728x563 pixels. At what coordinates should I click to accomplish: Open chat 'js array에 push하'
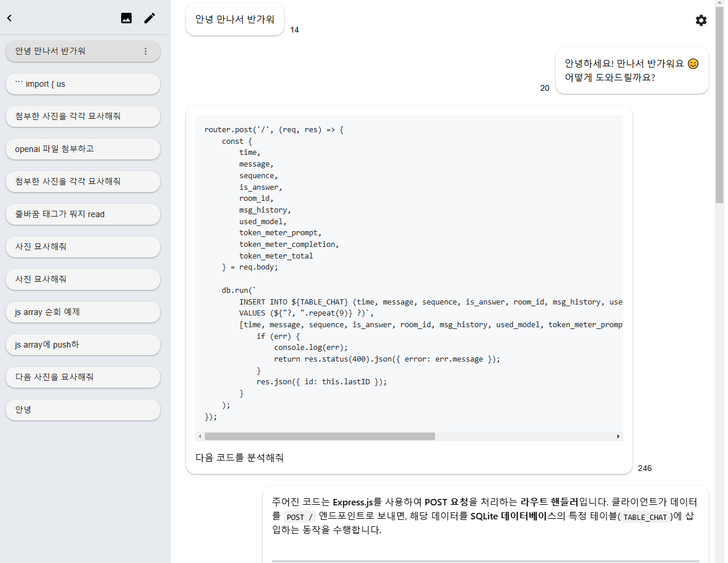(x=83, y=345)
